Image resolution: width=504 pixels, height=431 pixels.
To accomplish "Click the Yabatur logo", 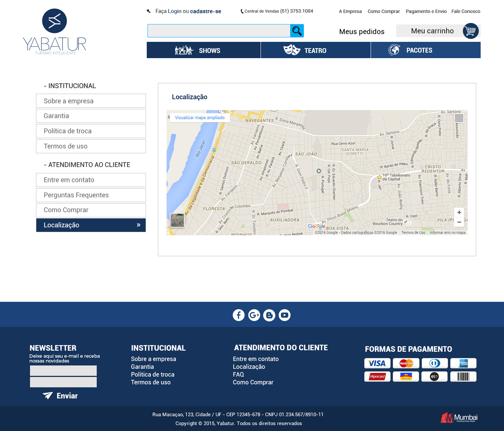I will (54, 32).
